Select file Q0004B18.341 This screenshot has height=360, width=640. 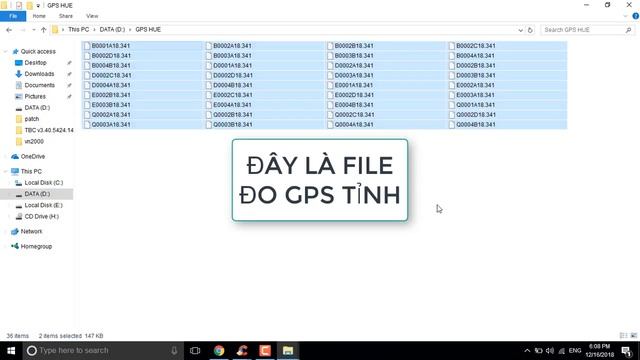pyautogui.click(x=476, y=124)
